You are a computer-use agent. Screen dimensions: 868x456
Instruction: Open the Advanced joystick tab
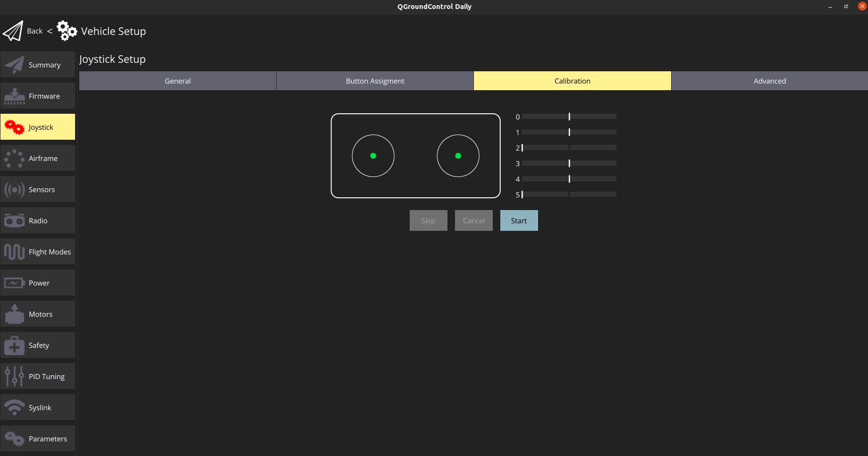click(x=769, y=80)
